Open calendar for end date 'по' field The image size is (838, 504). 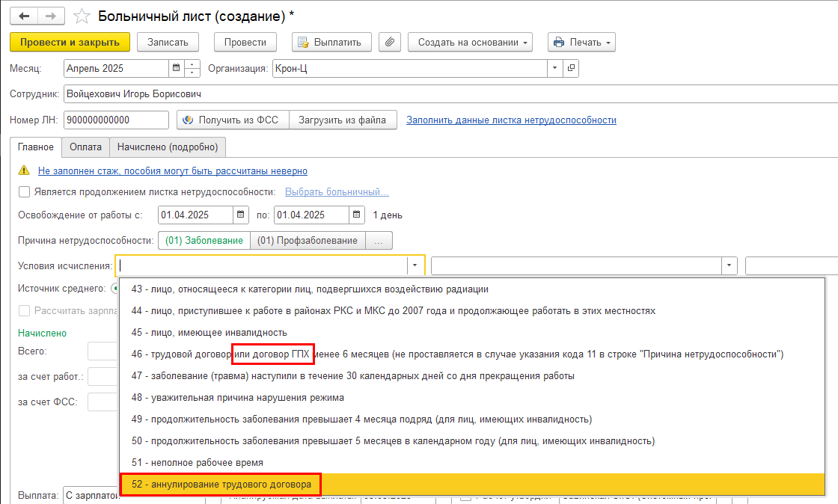[x=356, y=215]
